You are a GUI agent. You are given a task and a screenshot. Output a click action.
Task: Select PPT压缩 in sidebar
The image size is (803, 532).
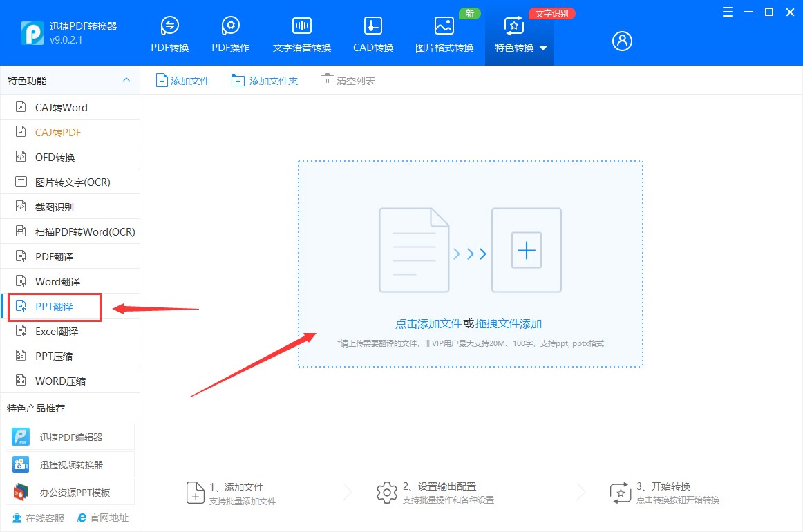pos(70,356)
